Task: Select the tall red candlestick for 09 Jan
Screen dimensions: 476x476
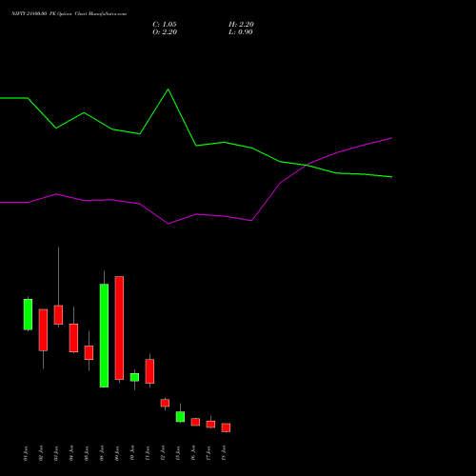Action: point(119,327)
